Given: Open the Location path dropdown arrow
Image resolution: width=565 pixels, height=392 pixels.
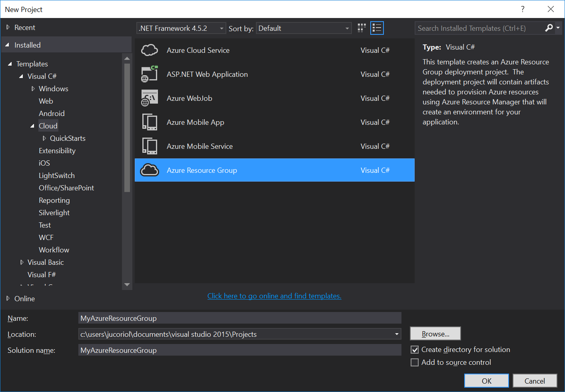Looking at the screenshot, I should click(397, 334).
